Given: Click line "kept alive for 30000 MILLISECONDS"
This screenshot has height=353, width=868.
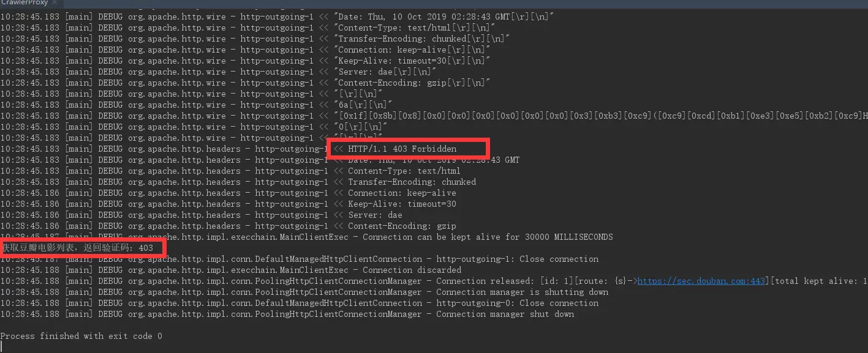Looking at the screenshot, I should click(306, 237).
